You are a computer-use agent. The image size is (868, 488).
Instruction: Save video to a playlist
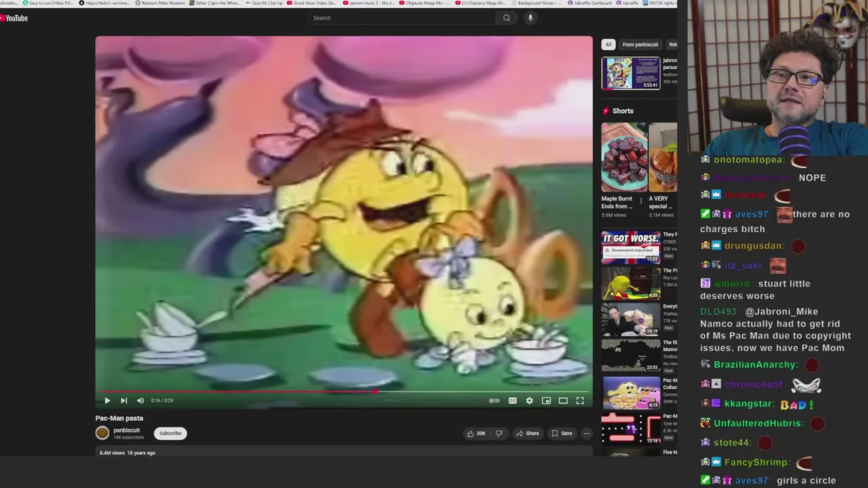[561, 434]
